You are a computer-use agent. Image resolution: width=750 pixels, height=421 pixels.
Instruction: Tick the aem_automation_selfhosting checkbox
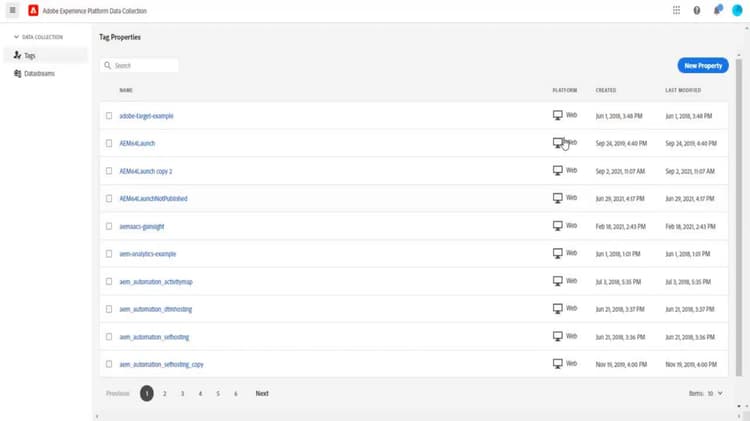click(x=109, y=337)
